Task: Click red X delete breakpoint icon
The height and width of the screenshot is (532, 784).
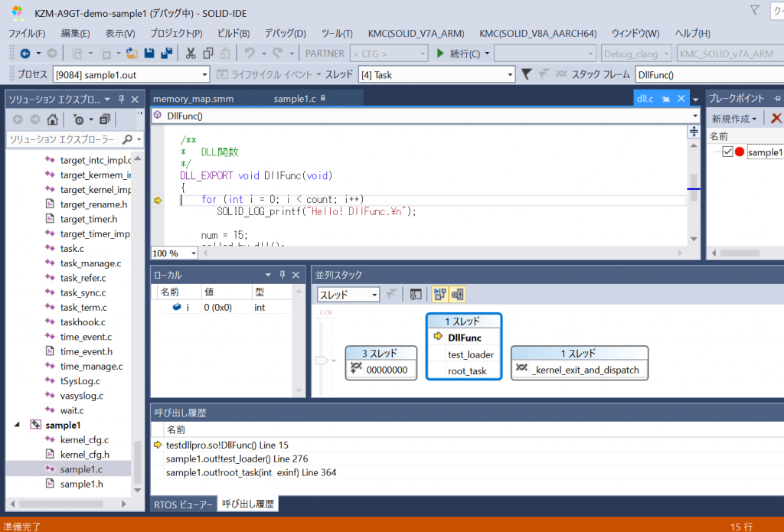Action: [x=776, y=119]
